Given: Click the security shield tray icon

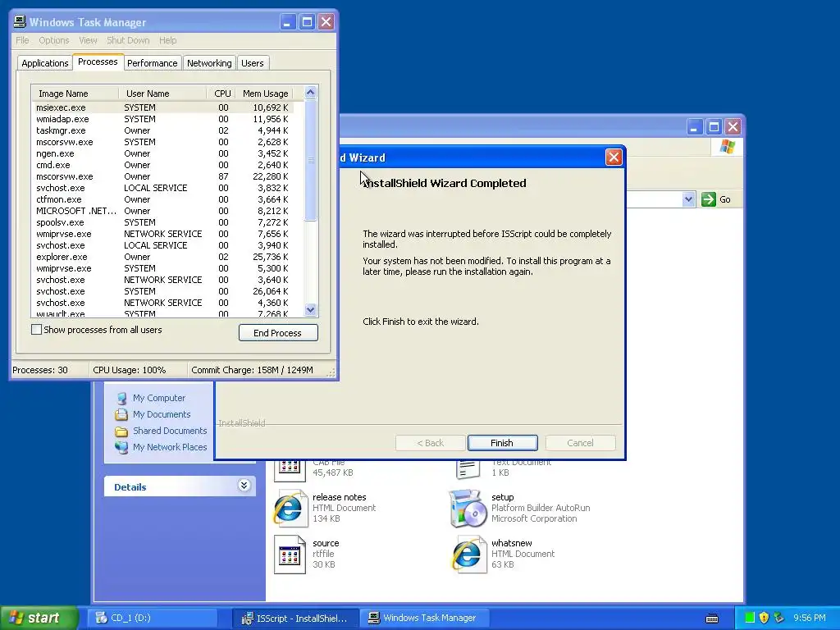Looking at the screenshot, I should click(764, 618).
